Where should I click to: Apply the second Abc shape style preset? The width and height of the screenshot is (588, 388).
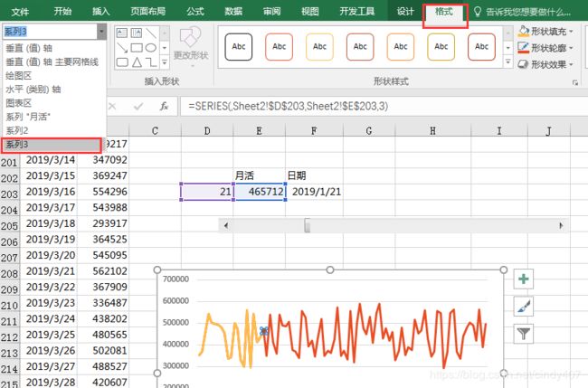pyautogui.click(x=279, y=47)
